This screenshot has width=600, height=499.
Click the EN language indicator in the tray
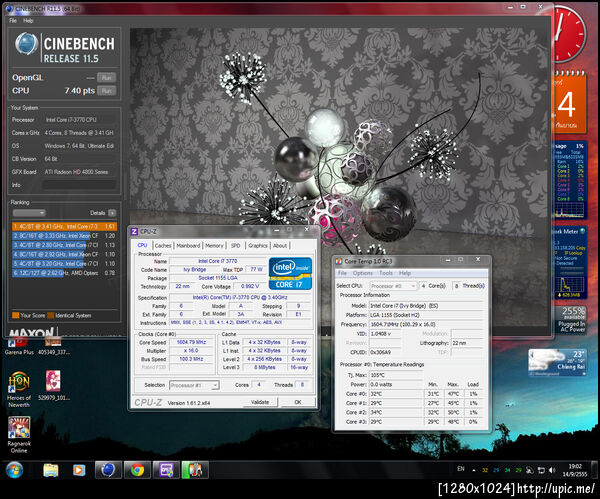click(x=461, y=469)
